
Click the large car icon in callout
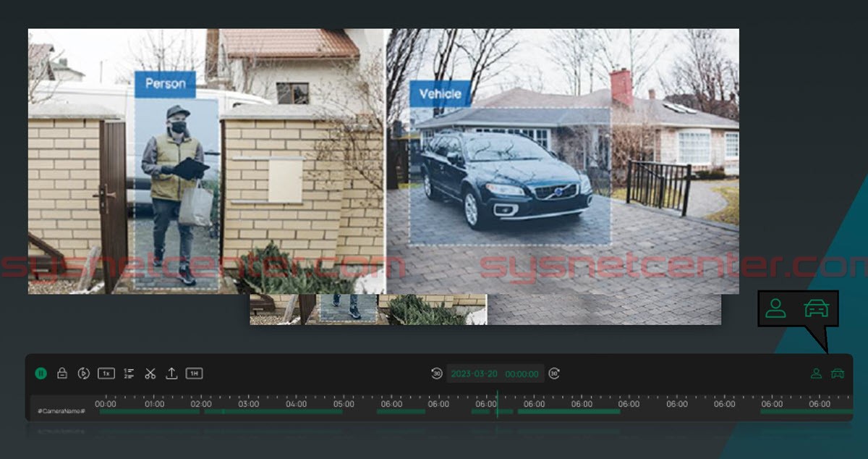tap(817, 308)
